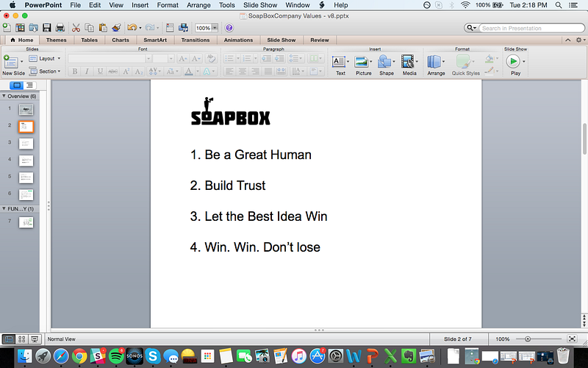Click the fit slide to window icon
The image size is (588, 368).
[572, 339]
